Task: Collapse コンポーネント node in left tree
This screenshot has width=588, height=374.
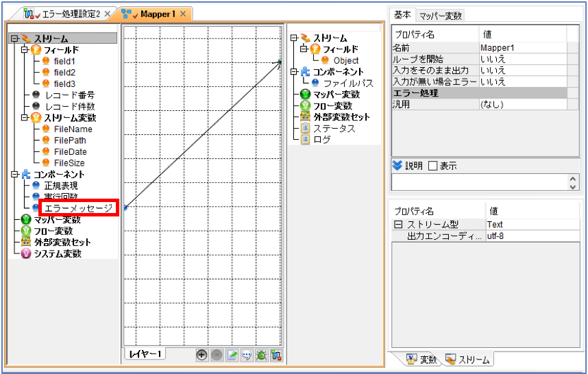Action: (x=14, y=174)
